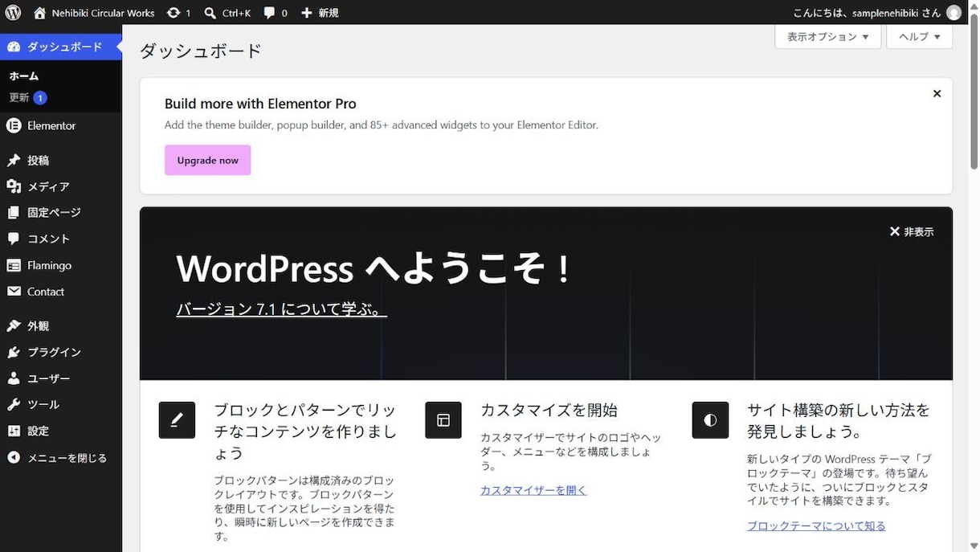
Task: Click the ツール wrench icon
Action: click(x=14, y=404)
